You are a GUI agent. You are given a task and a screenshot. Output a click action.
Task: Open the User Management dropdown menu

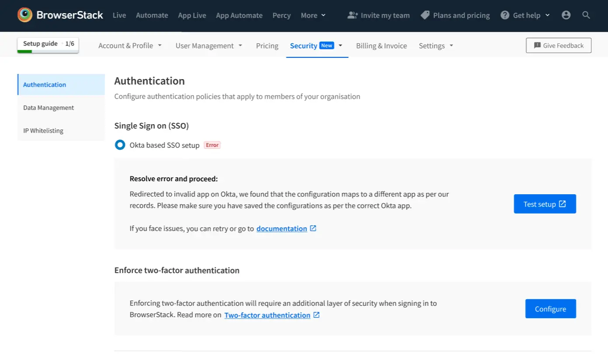[209, 45]
